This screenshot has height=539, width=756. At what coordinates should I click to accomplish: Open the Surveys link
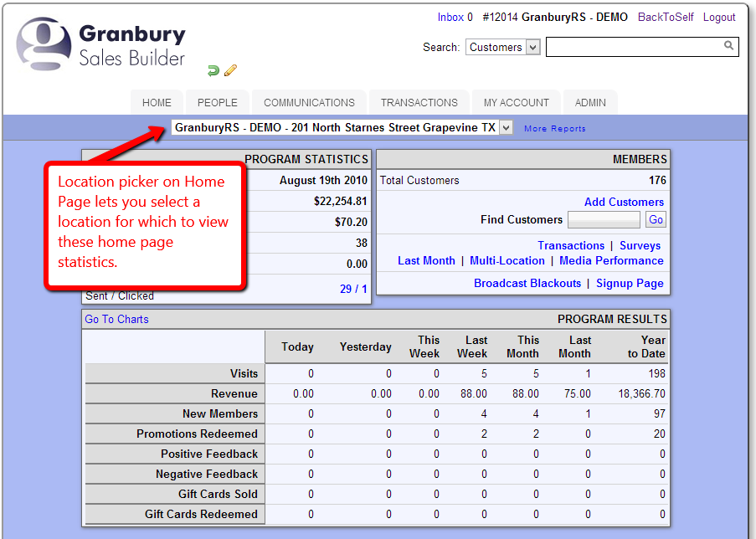click(x=640, y=246)
